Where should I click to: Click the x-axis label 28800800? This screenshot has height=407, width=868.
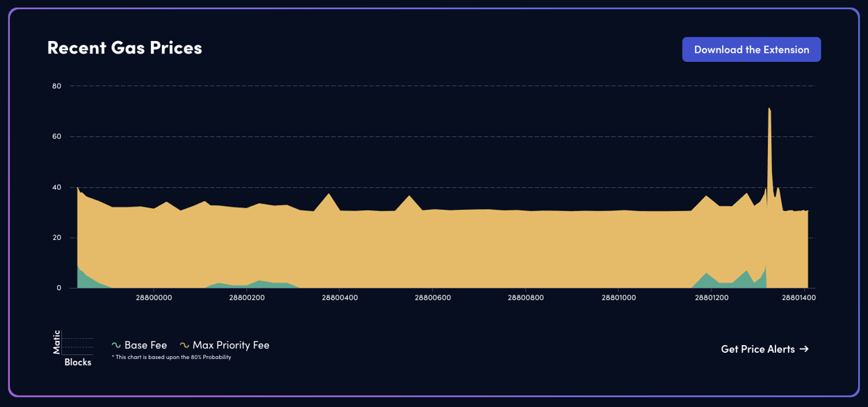[526, 298]
